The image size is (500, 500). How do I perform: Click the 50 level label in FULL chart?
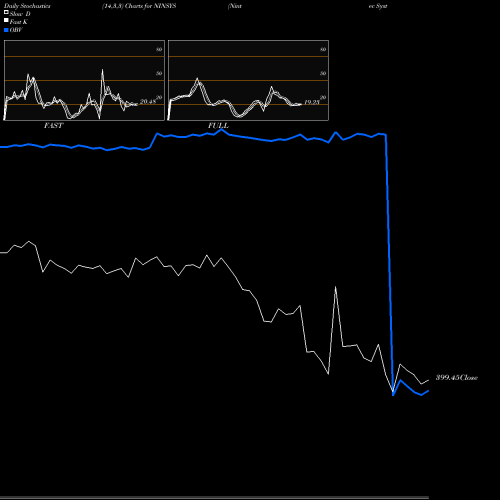coord(323,73)
